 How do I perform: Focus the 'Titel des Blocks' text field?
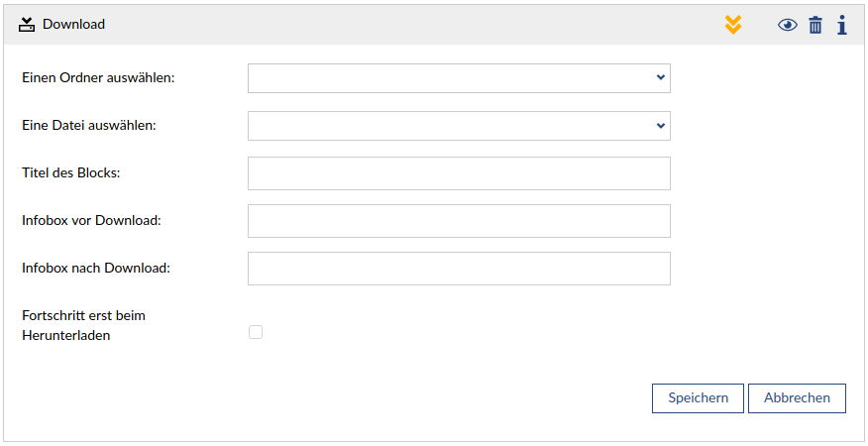coord(459,173)
